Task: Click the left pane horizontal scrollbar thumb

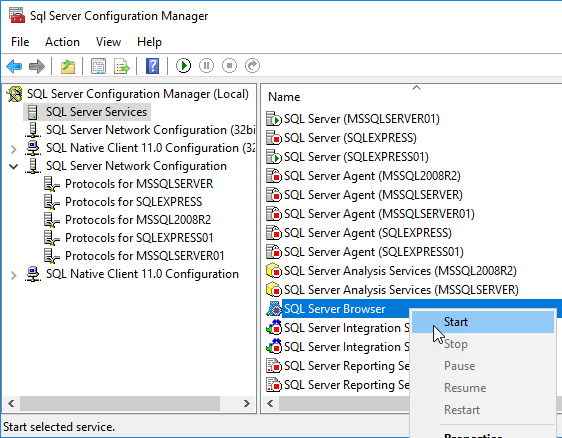Action: coord(120,404)
